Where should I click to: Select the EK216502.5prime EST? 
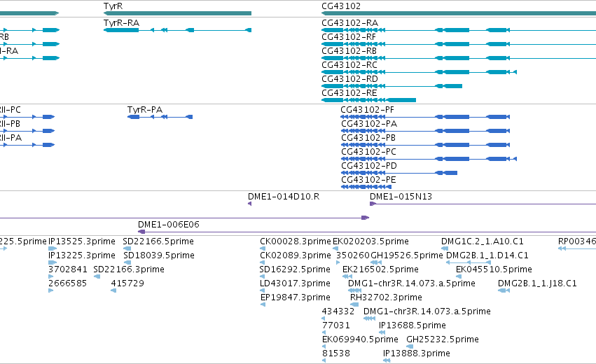[x=380, y=269]
